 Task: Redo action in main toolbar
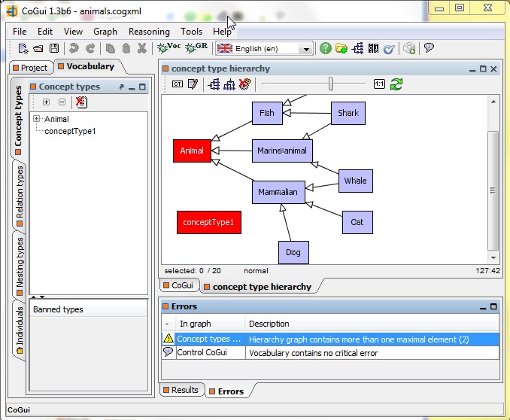(x=90, y=48)
